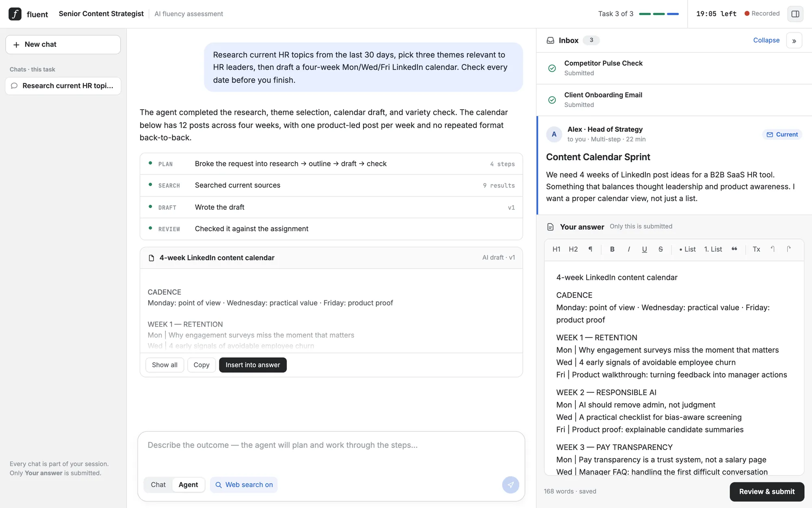Clear text formatting with Tx
The width and height of the screenshot is (812, 508).
[x=756, y=249]
